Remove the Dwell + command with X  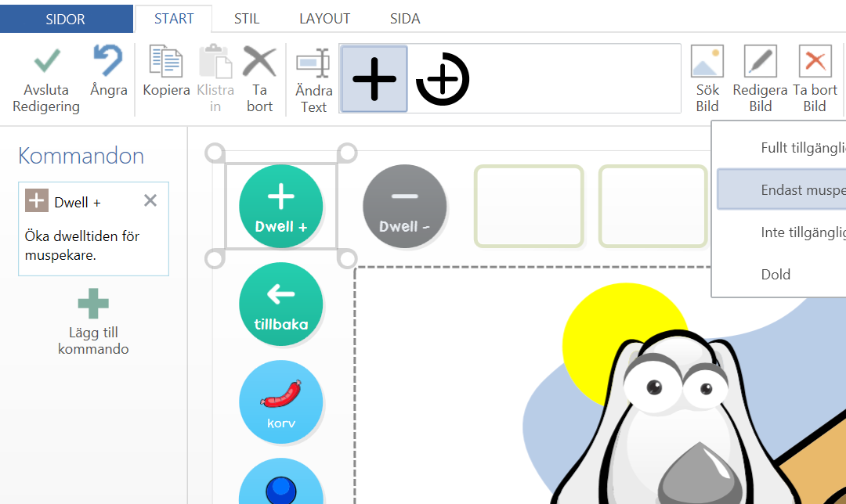tap(150, 200)
